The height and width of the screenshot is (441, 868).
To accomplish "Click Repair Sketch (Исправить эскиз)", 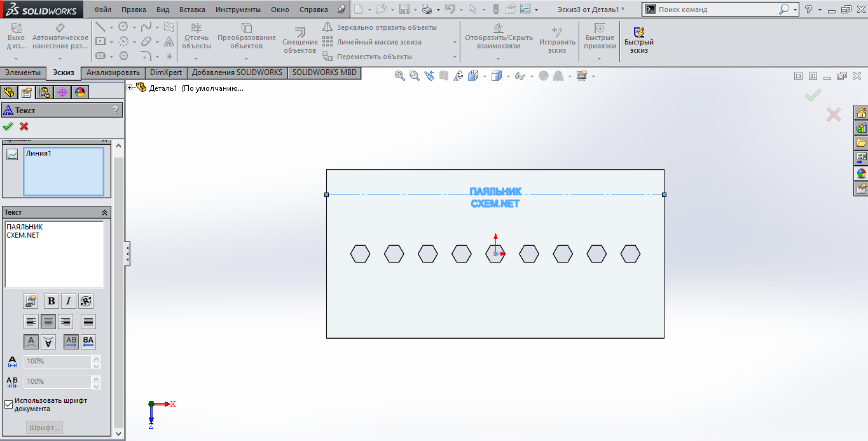I will pyautogui.click(x=557, y=40).
